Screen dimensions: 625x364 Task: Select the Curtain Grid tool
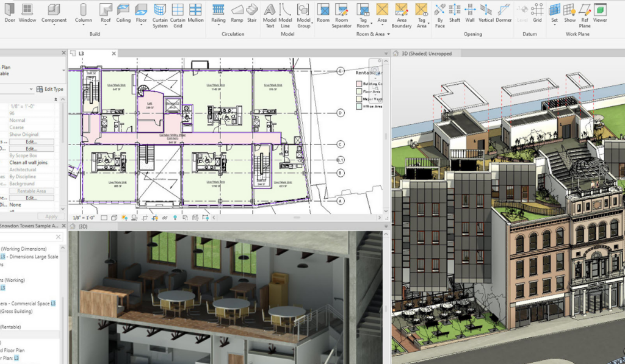pos(178,15)
